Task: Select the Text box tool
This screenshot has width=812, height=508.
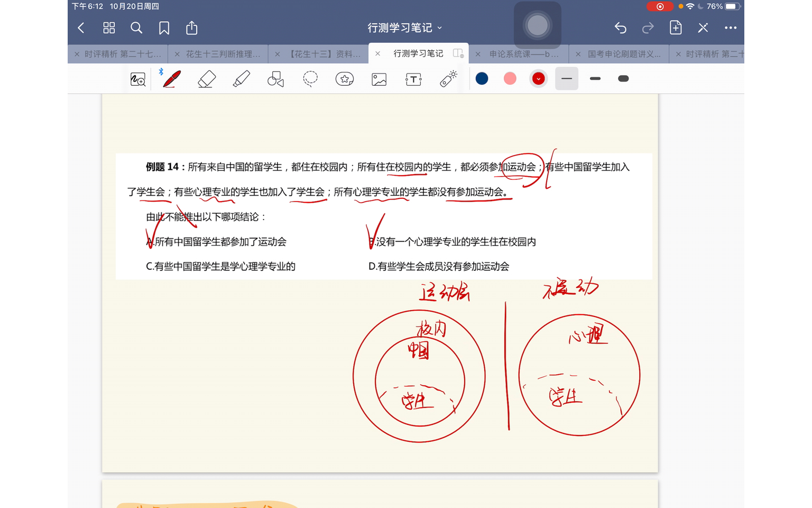Action: point(413,78)
